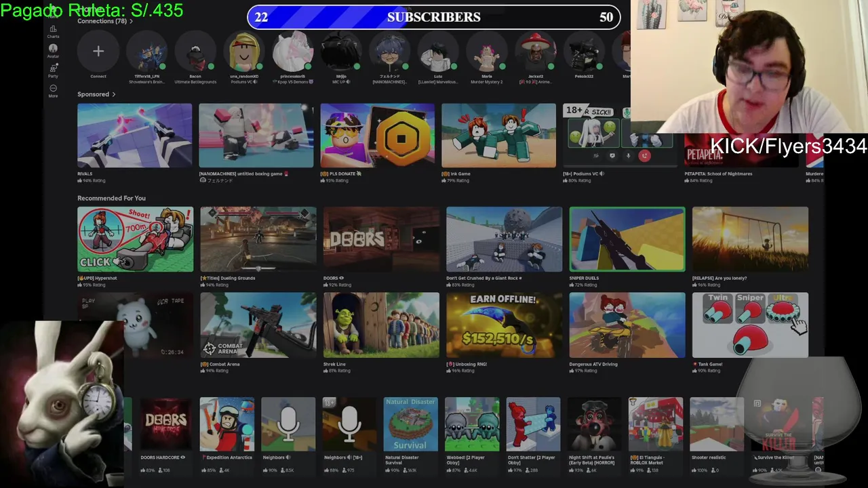Image resolution: width=868 pixels, height=488 pixels.
Task: Open Charts in the left sidebar
Action: (x=53, y=30)
